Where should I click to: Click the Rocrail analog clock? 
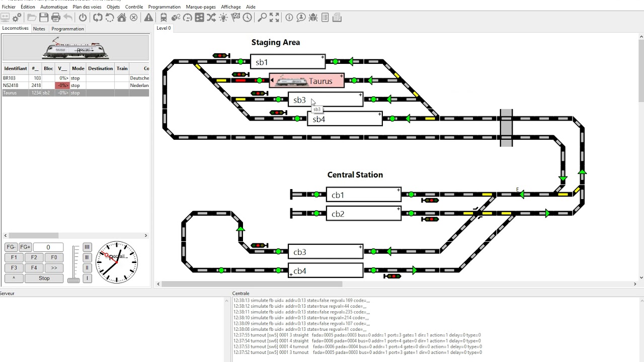click(x=117, y=261)
